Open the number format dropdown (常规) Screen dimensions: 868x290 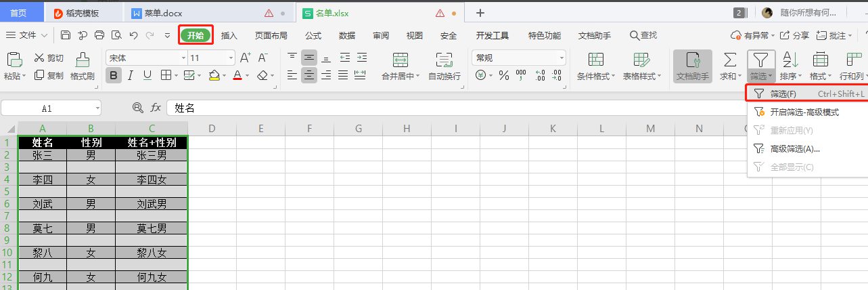pyautogui.click(x=518, y=58)
